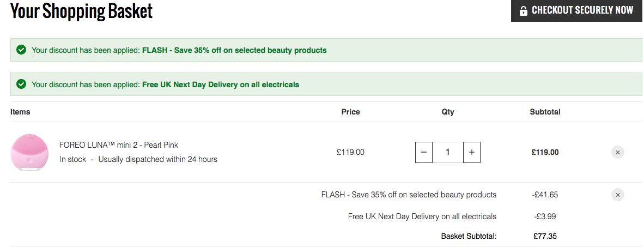Click the quantity input field

tap(448, 152)
